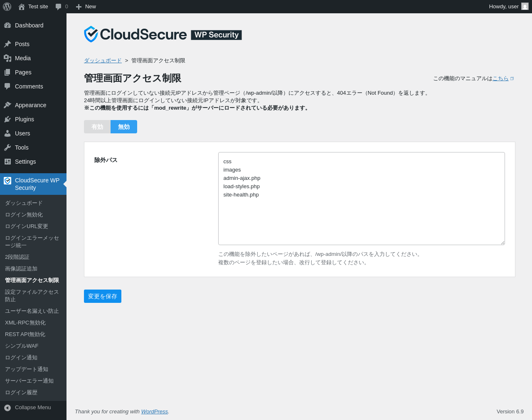Open the manual via こちら link
Viewport: 532px width, 420px height.
coord(500,79)
